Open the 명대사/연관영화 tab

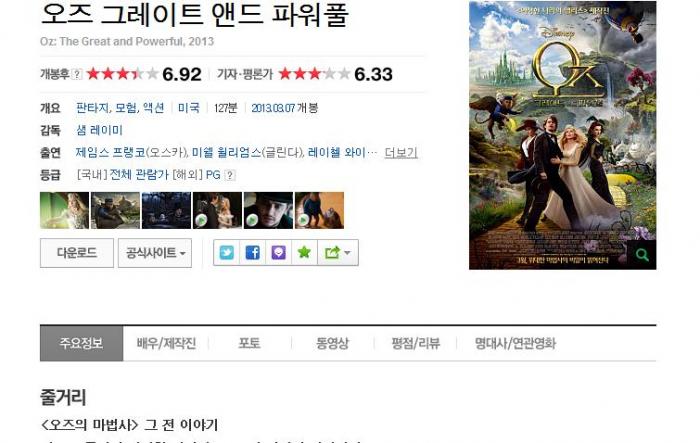pyautogui.click(x=515, y=343)
